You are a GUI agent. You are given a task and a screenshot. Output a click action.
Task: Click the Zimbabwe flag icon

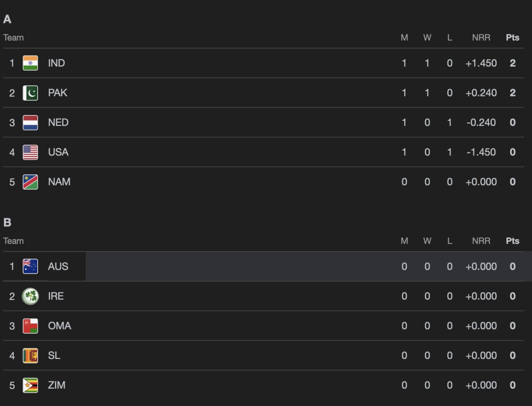tap(30, 385)
